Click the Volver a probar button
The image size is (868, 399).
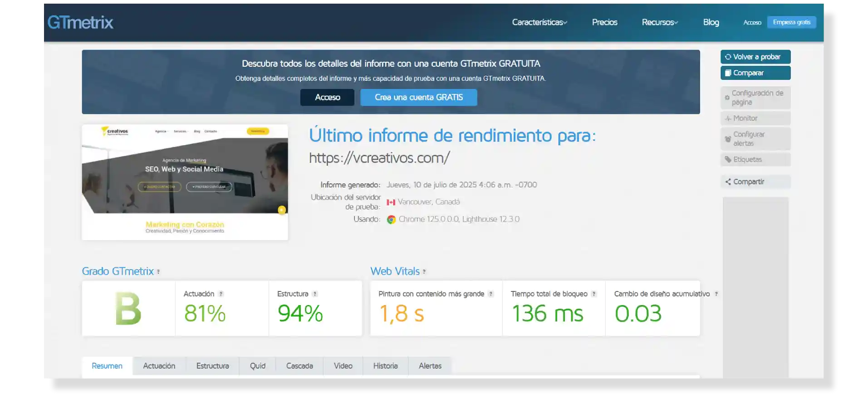(755, 57)
